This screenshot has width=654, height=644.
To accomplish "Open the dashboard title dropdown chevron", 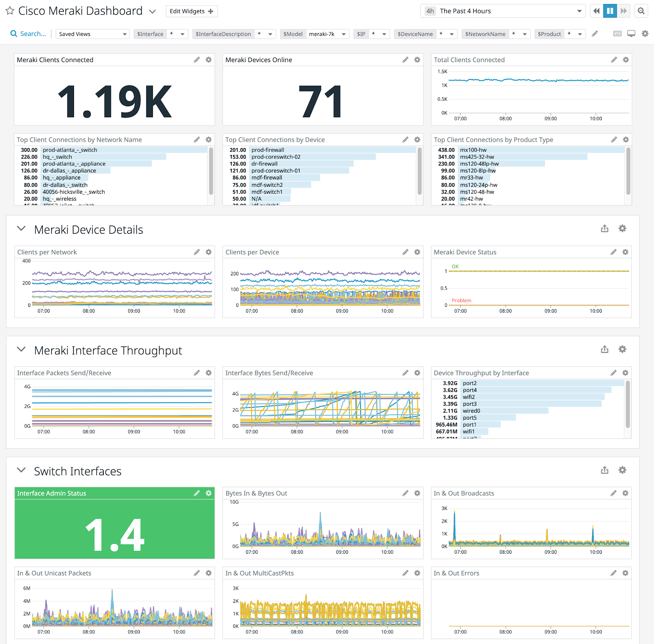I will (152, 11).
